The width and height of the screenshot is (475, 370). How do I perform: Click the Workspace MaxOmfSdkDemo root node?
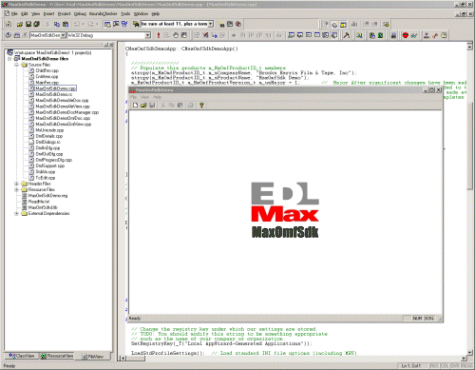coord(53,53)
